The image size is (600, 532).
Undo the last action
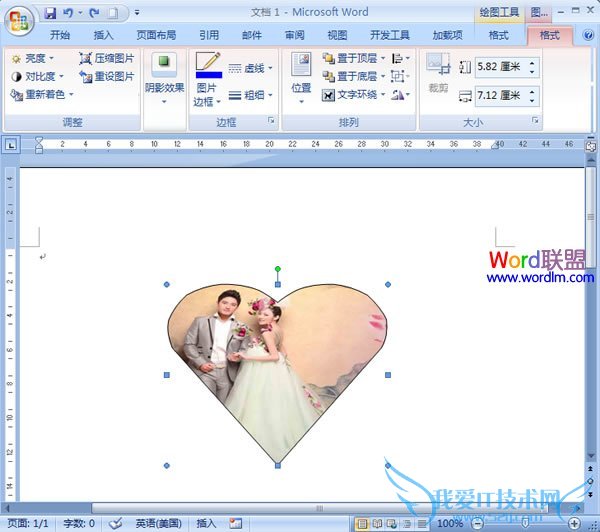click(68, 13)
